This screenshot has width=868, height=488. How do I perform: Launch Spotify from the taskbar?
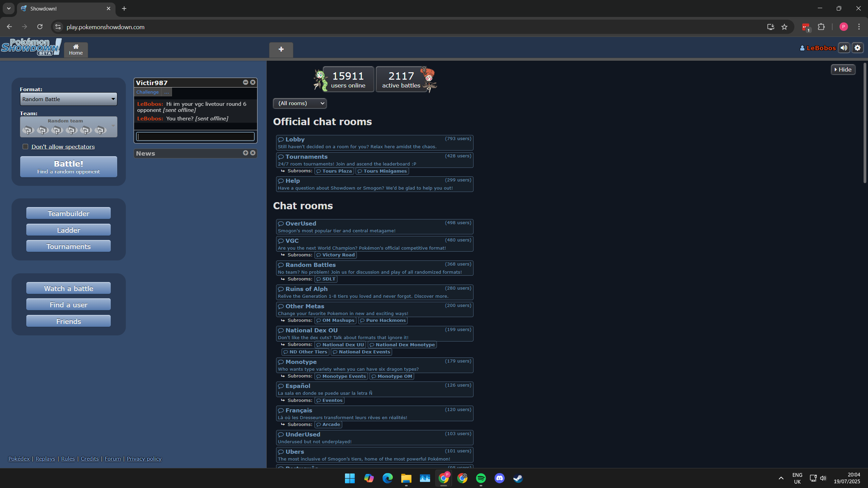[x=481, y=478]
